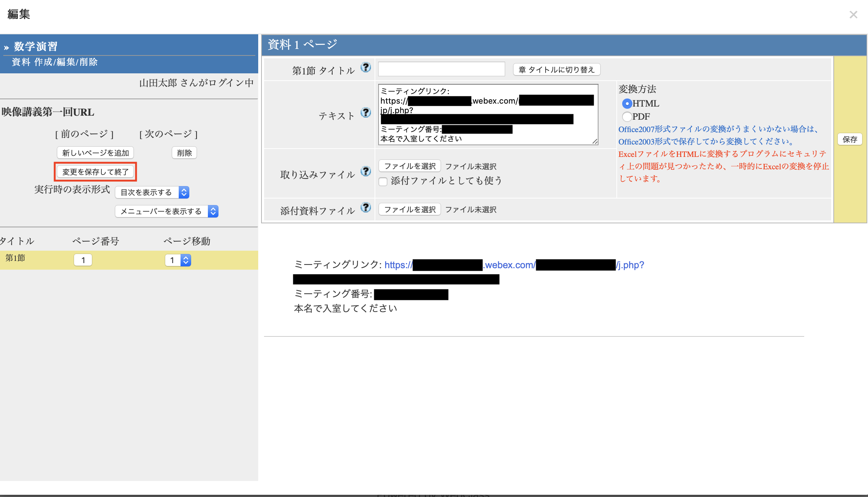Image resolution: width=868 pixels, height=497 pixels.
Task: Click ページ移動 column header
Action: [187, 241]
